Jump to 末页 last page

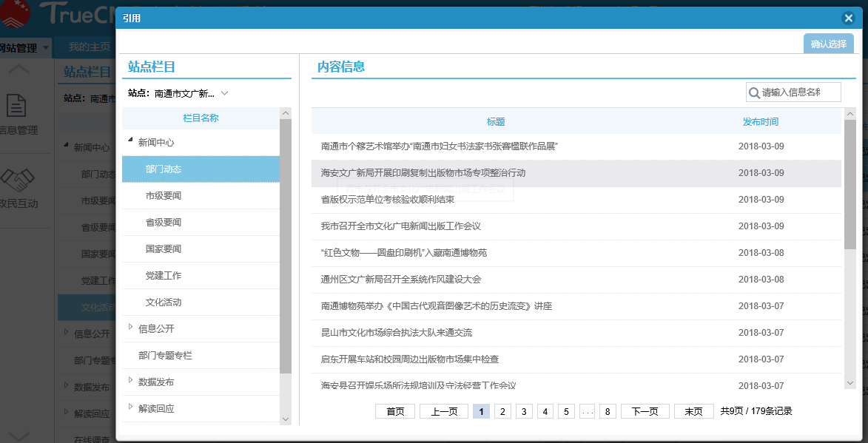(693, 411)
